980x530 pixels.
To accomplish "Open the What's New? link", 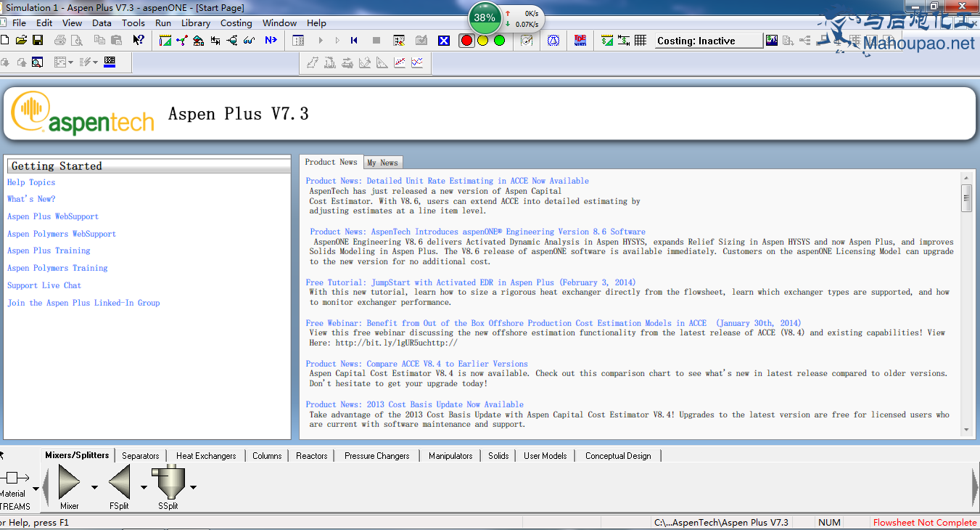I will (31, 199).
